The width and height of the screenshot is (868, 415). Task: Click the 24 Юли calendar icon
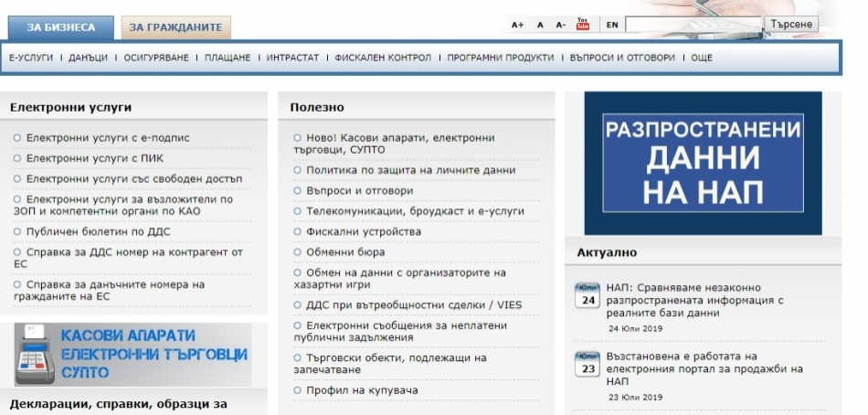tap(587, 295)
